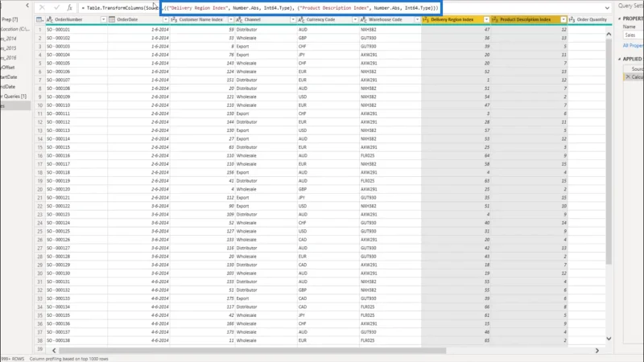Open OrderNumber column filter dropdown
The width and height of the screenshot is (644, 362).
104,19
